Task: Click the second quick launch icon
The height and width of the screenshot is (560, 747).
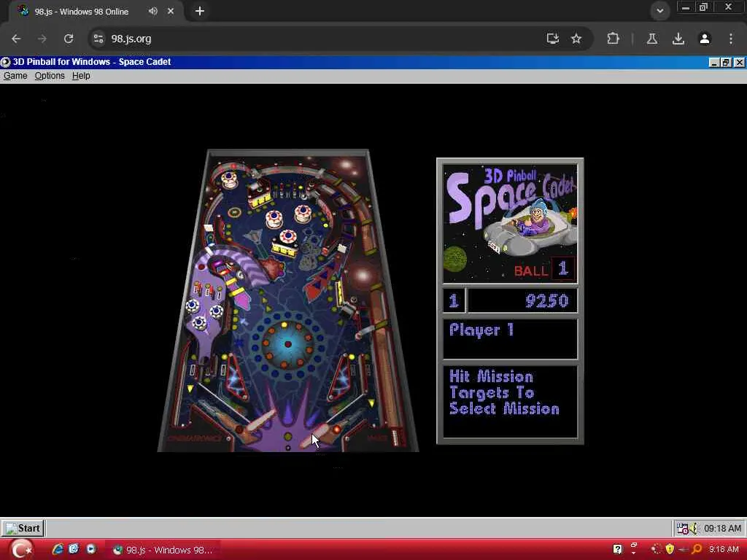Action: 74,550
